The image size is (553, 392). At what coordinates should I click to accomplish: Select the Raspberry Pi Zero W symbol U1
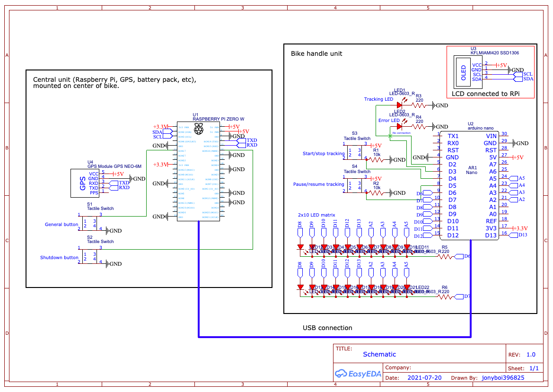coord(199,170)
